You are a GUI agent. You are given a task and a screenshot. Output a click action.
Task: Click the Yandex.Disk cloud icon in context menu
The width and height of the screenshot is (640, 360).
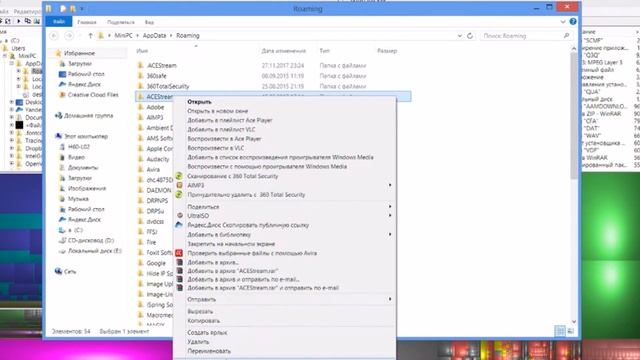tap(179, 225)
